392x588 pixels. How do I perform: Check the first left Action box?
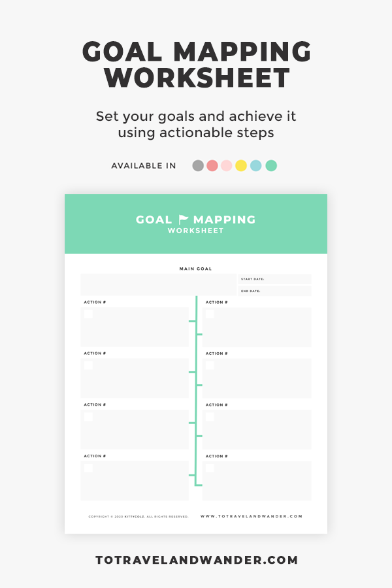point(88,314)
